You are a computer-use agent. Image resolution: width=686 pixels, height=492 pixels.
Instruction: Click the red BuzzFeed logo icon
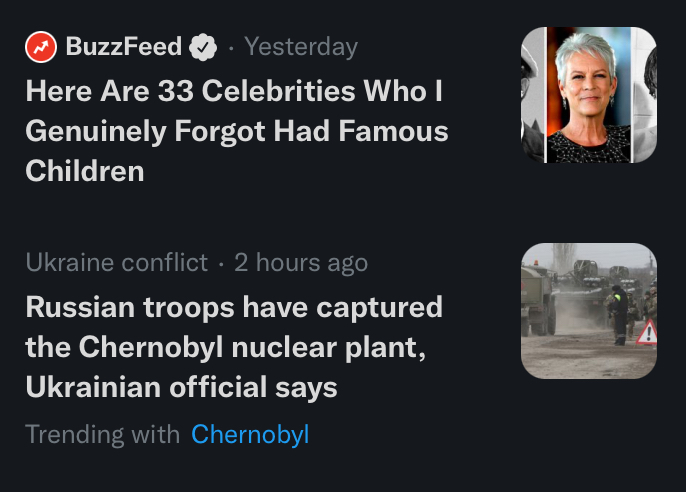40,46
